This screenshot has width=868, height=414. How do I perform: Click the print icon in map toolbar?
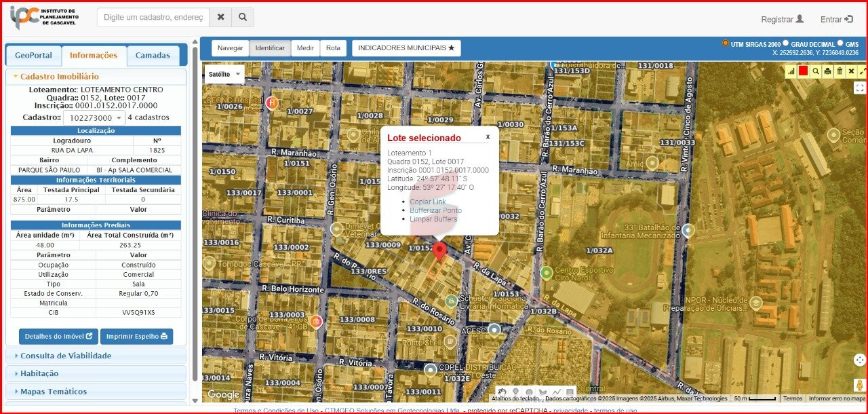[827, 71]
